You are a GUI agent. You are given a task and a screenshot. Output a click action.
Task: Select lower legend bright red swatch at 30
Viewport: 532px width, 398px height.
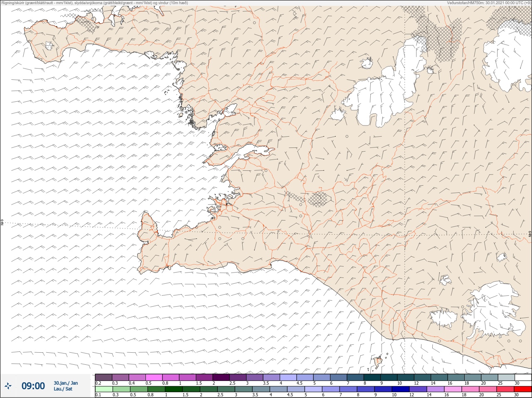pos(523,389)
